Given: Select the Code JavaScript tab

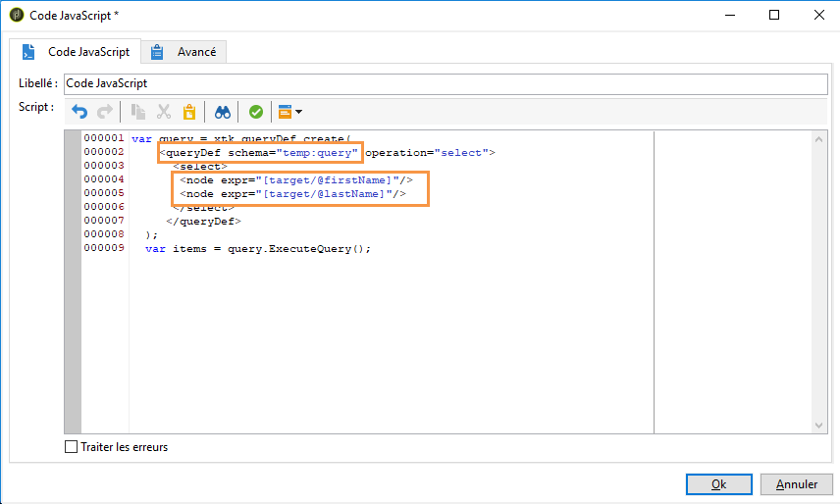Looking at the screenshot, I should [76, 52].
